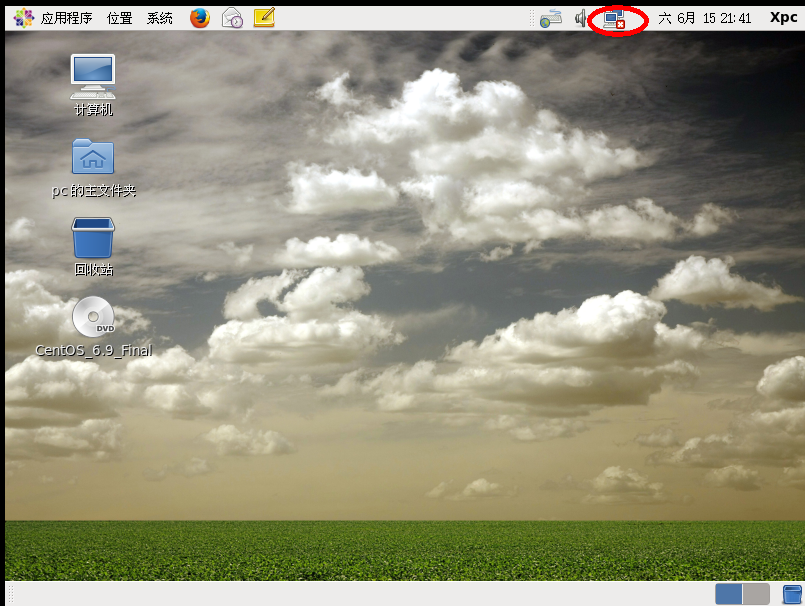The width and height of the screenshot is (805, 606).
Task: Launch the Firefox browser from panel
Action: tap(200, 18)
